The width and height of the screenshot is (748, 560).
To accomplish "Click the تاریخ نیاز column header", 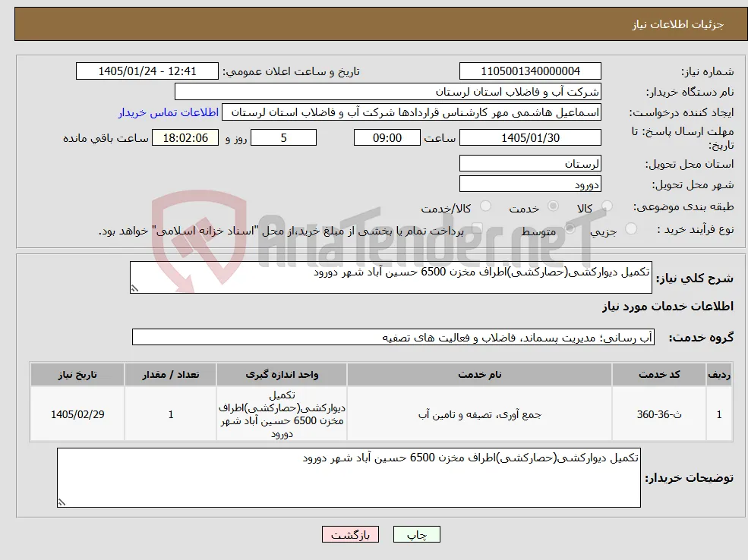I will pyautogui.click(x=77, y=375).
